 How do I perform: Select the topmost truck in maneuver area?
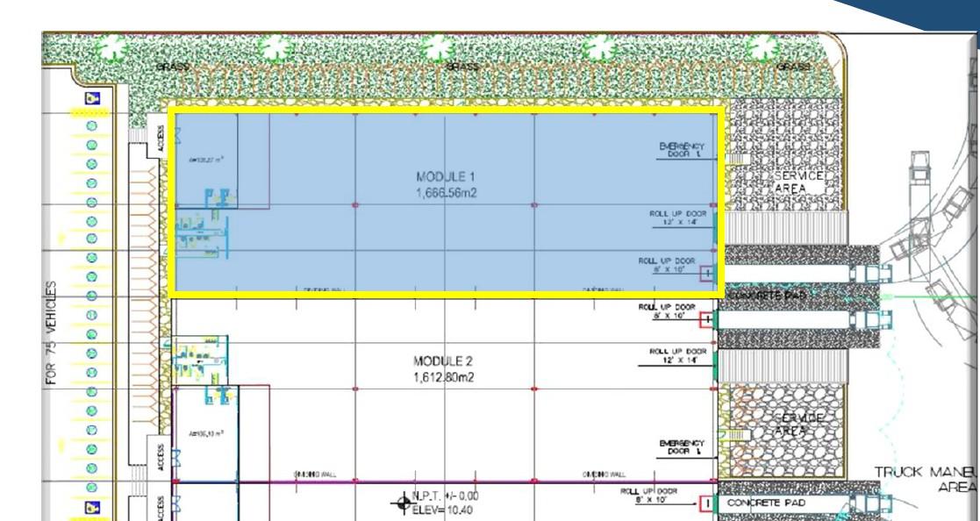pyautogui.click(x=918, y=167)
